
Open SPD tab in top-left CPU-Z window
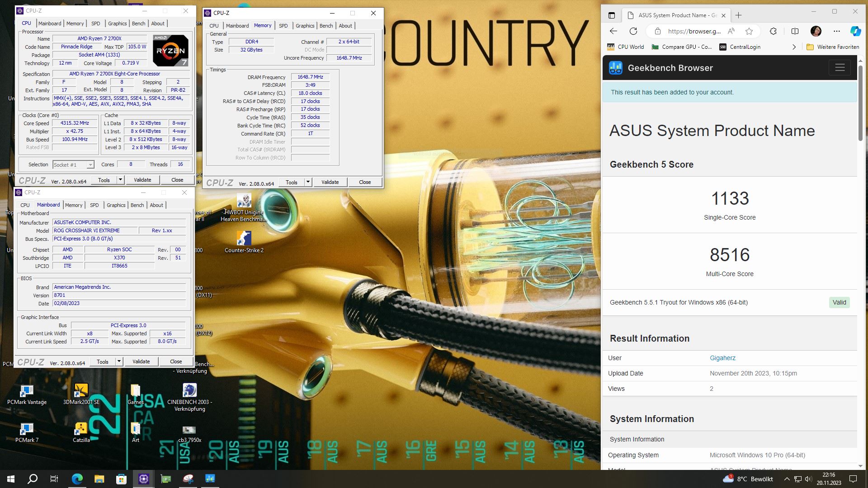pos(95,23)
